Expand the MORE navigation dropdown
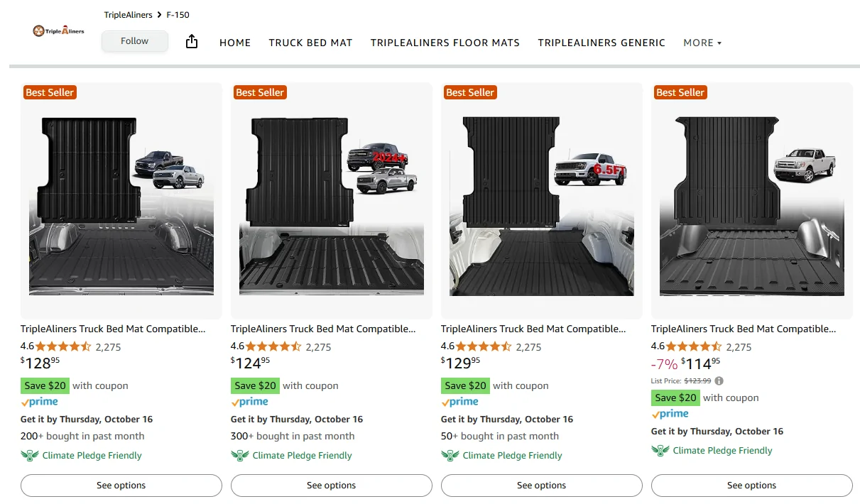860x504 pixels. tap(702, 43)
